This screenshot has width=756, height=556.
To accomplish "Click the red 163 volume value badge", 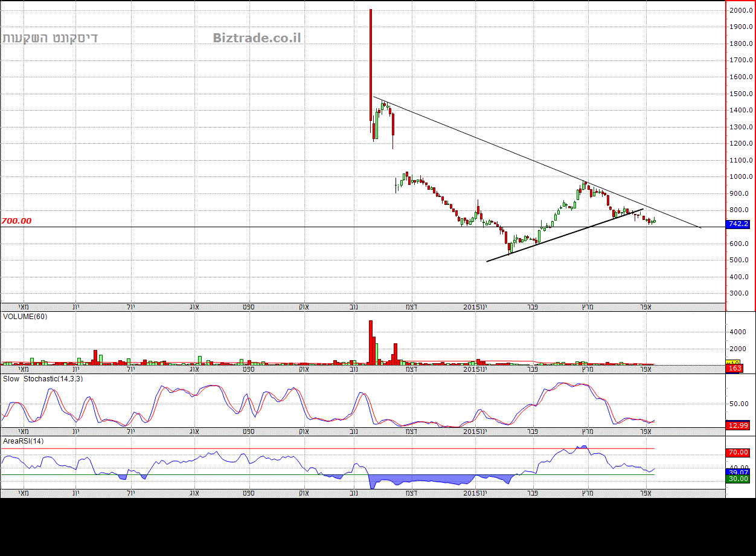I will tap(734, 368).
